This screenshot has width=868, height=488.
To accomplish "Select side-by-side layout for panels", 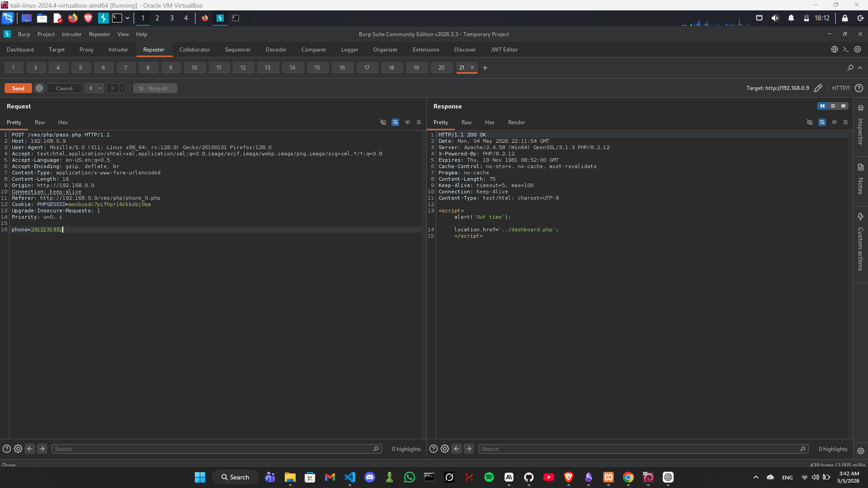I will pyautogui.click(x=822, y=106).
